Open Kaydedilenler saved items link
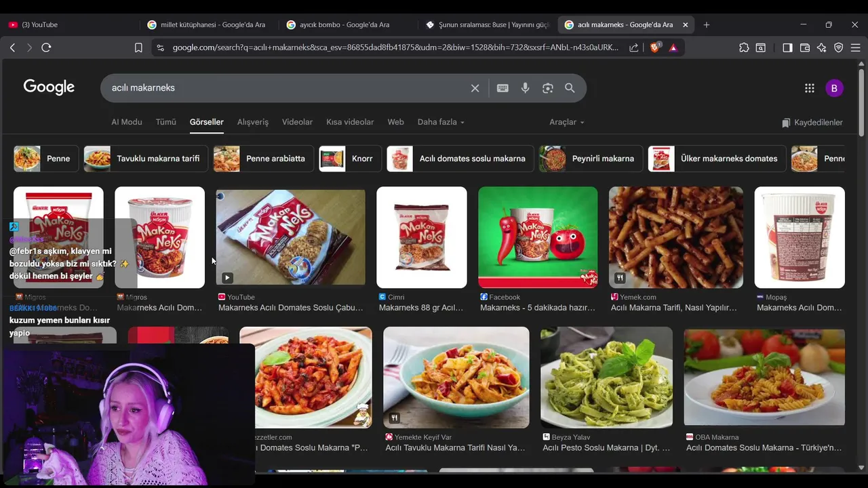 click(812, 123)
